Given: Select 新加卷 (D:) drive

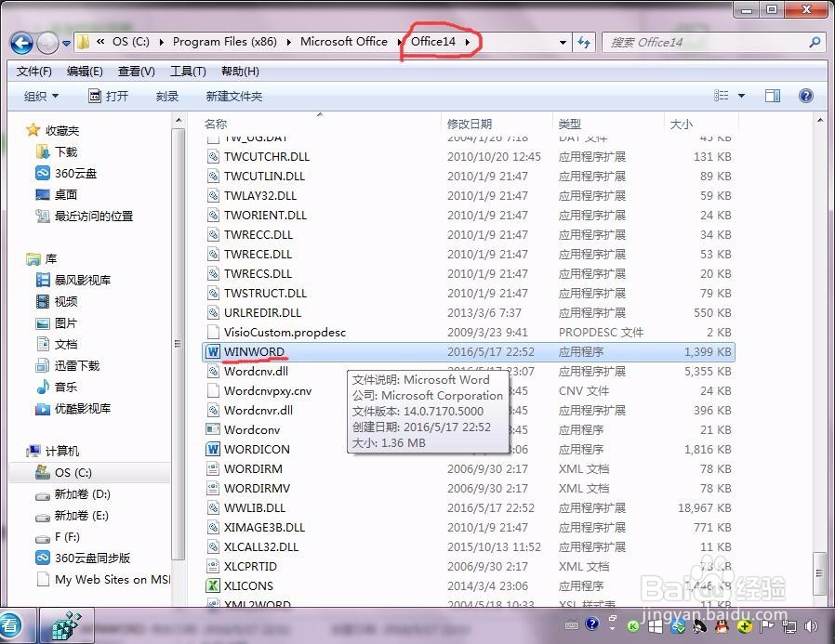Looking at the screenshot, I should tap(82, 494).
